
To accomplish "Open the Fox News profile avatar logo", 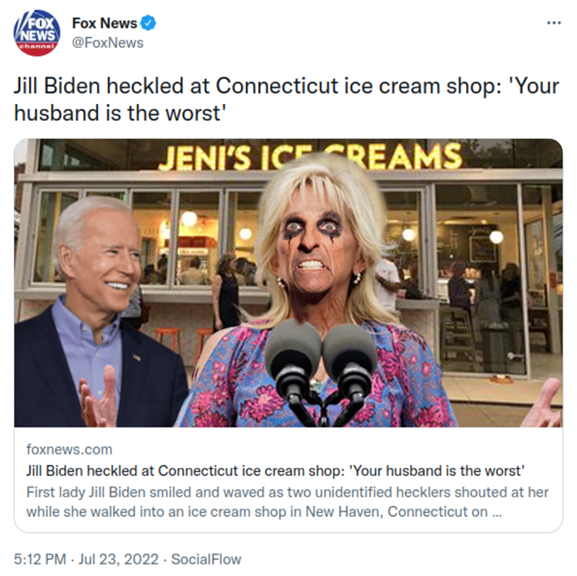I will (36, 33).
